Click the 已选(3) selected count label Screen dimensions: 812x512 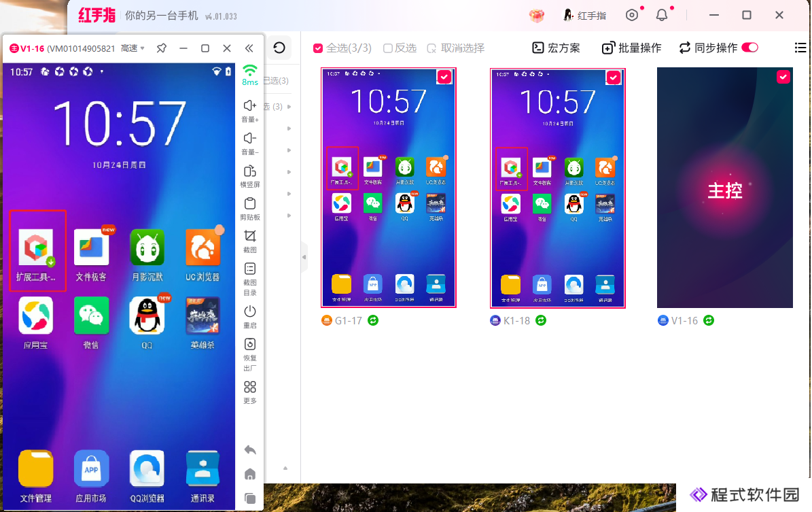(x=276, y=81)
